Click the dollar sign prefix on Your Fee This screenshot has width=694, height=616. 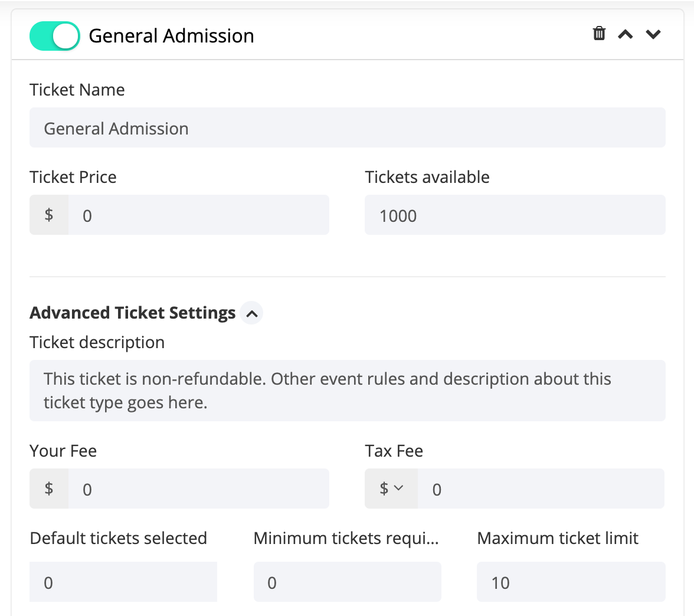49,489
